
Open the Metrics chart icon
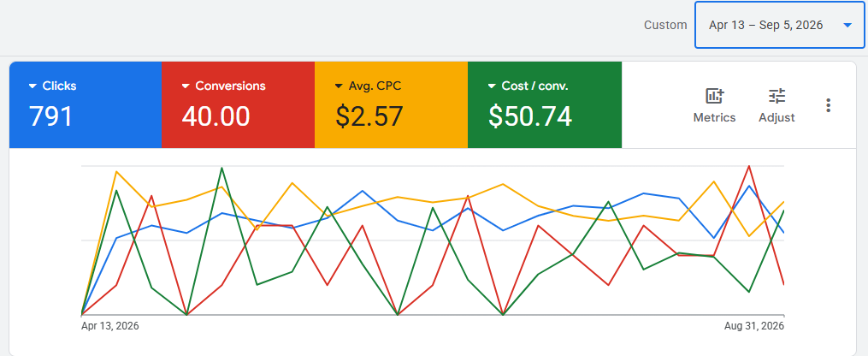tap(715, 97)
